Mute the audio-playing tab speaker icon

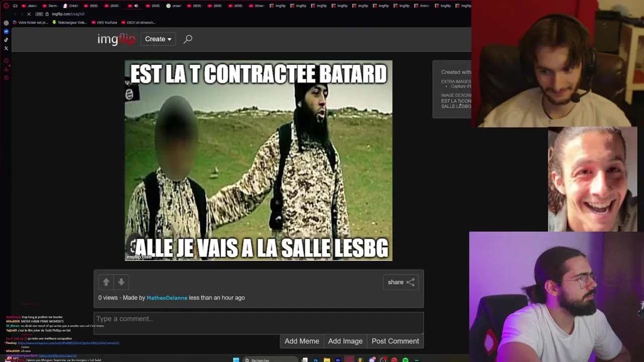point(136,6)
